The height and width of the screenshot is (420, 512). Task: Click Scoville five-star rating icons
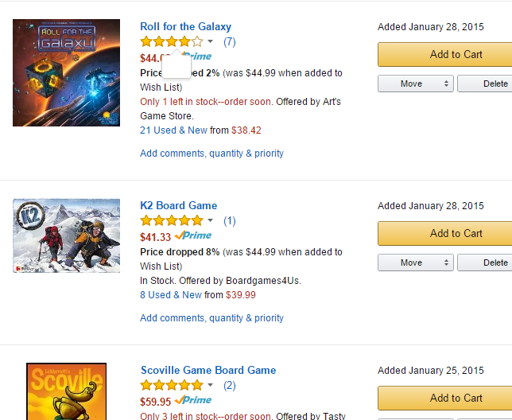click(172, 385)
